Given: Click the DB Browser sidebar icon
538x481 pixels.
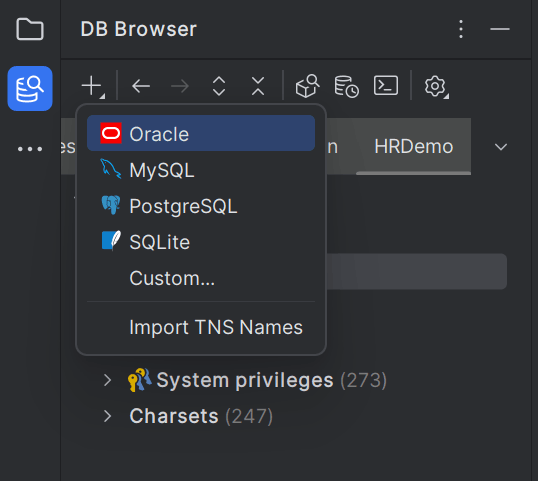Looking at the screenshot, I should tap(30, 88).
